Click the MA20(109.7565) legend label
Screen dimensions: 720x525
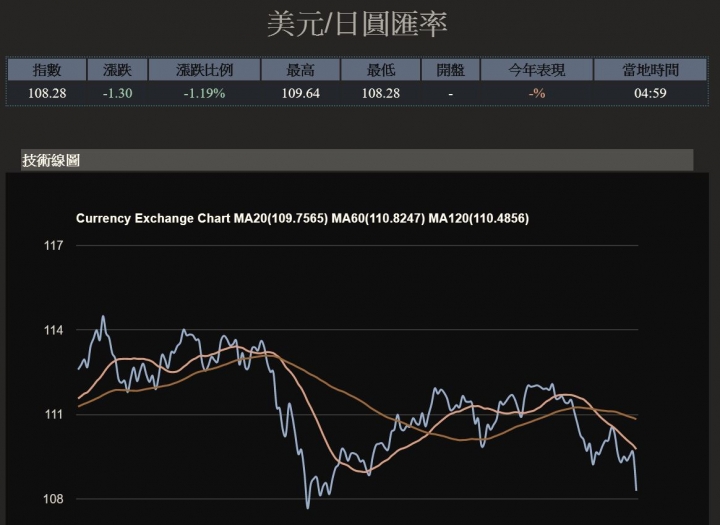(x=281, y=218)
